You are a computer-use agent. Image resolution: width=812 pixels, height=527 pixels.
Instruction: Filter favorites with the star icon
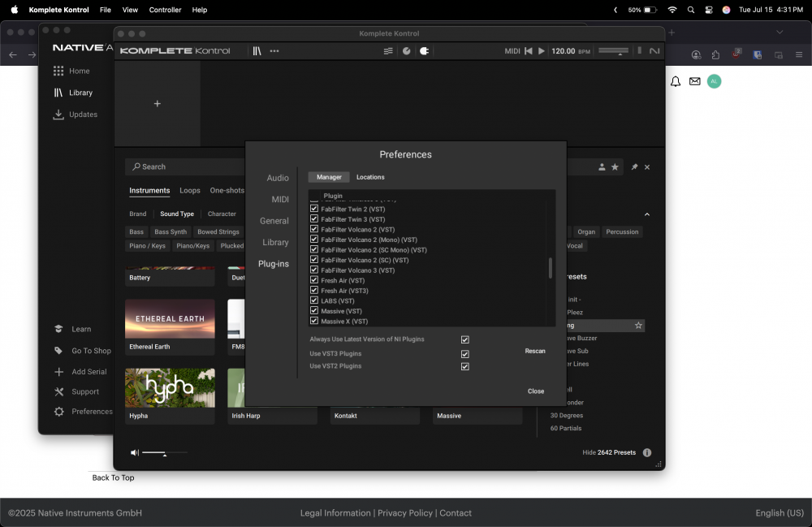(615, 166)
